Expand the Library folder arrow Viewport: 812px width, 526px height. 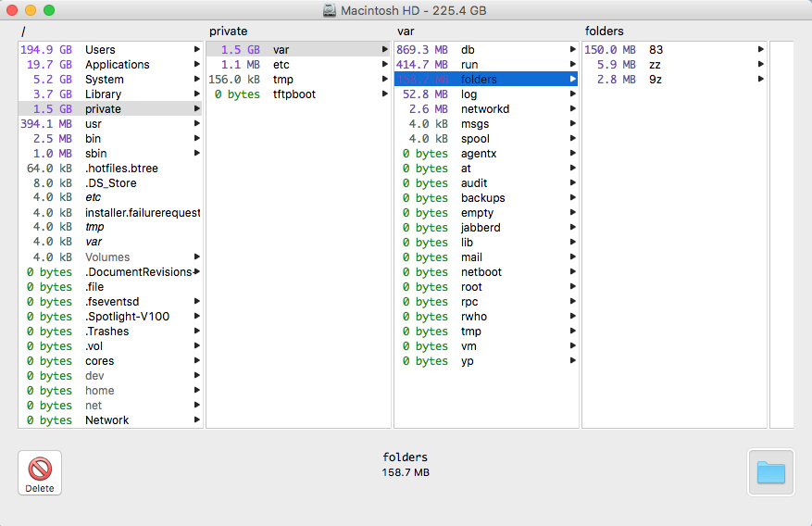coord(197,94)
